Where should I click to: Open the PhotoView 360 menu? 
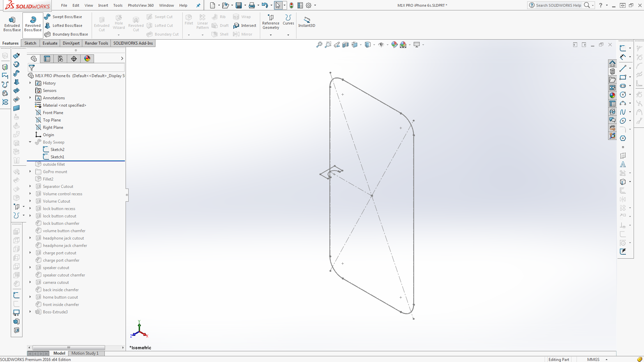point(141,5)
